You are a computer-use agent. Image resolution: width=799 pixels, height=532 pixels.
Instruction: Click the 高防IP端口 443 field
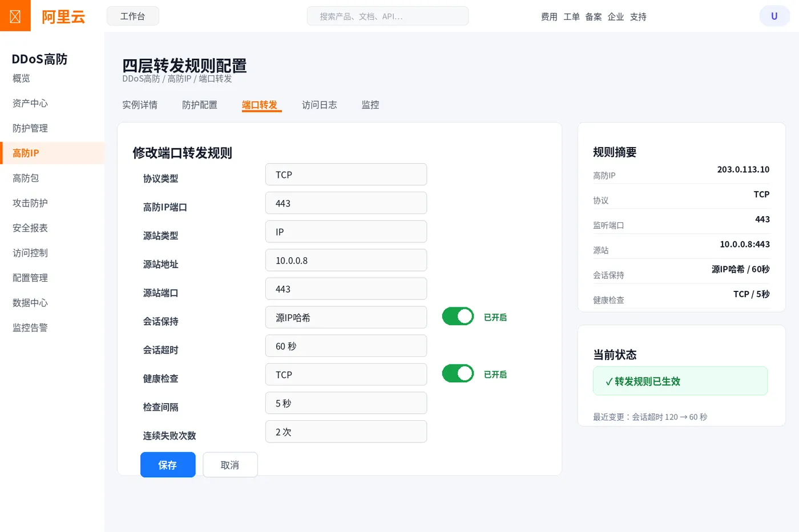(346, 203)
